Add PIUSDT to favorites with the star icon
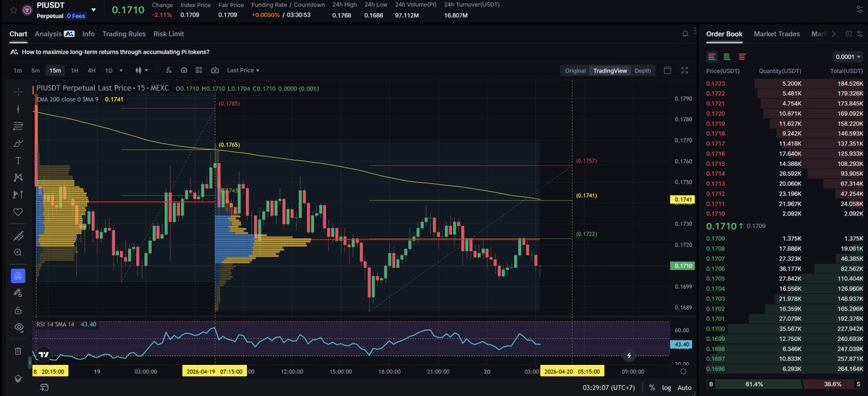Image resolution: width=868 pixels, height=396 pixels. coord(13,10)
